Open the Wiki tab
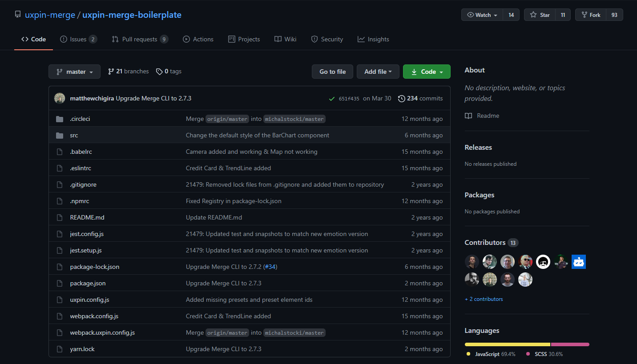Viewport: 637px width, 364px height. click(x=285, y=39)
